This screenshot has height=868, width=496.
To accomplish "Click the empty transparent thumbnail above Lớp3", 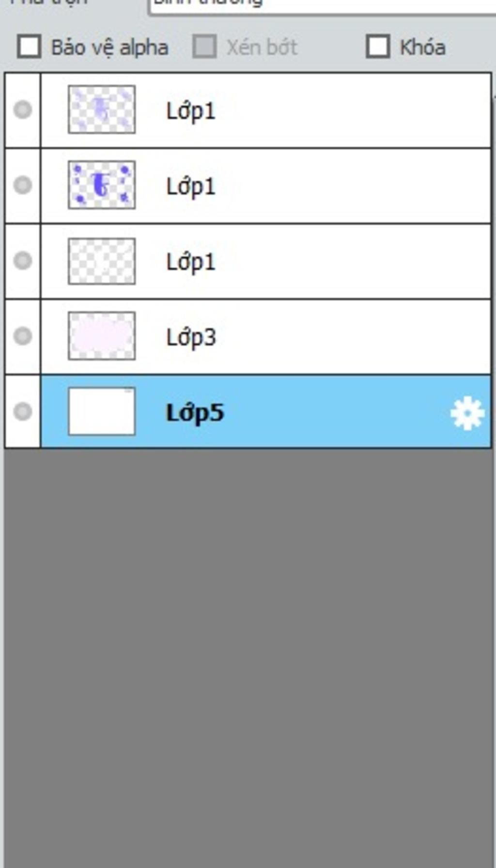I will pyautogui.click(x=102, y=261).
